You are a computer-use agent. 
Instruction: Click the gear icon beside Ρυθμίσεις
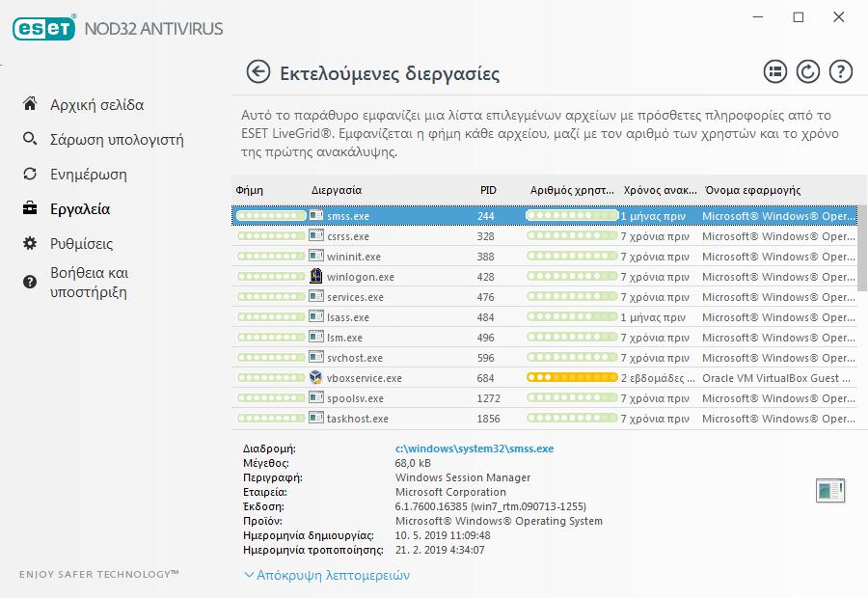[30, 243]
